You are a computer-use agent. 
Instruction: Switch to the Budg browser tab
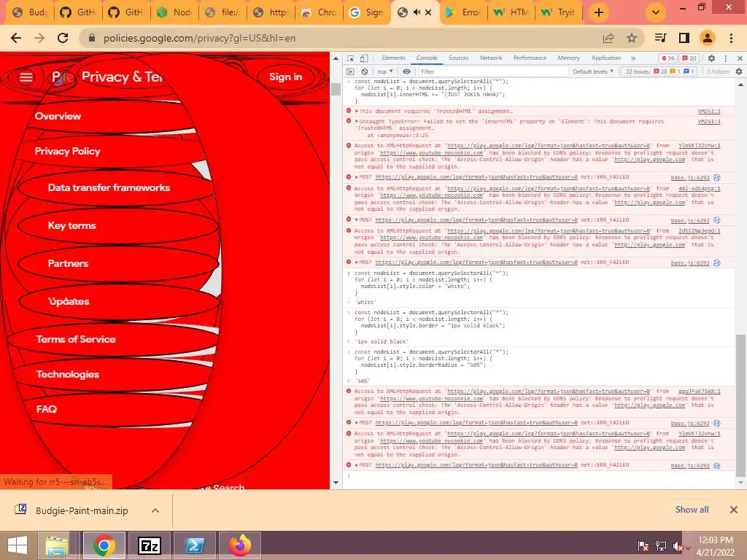[29, 12]
